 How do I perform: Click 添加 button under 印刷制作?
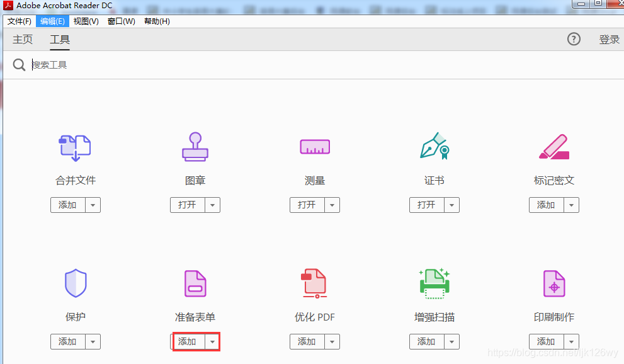(x=547, y=342)
